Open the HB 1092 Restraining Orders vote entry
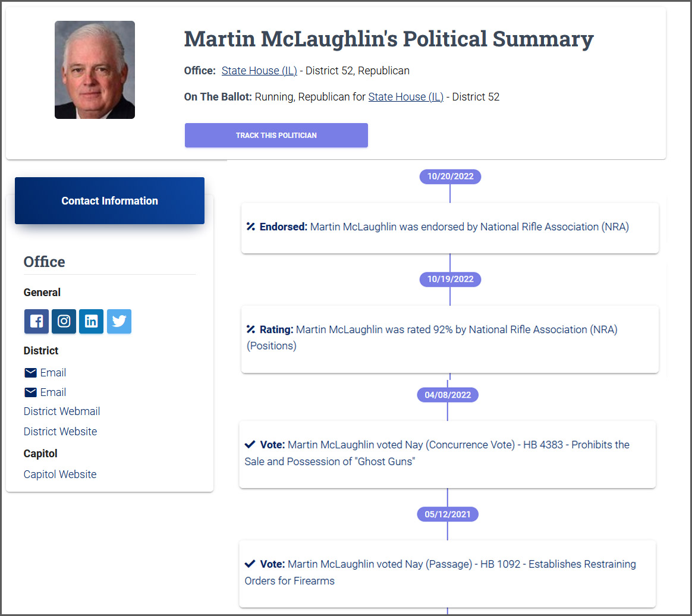The height and width of the screenshot is (616, 692). pos(440,573)
